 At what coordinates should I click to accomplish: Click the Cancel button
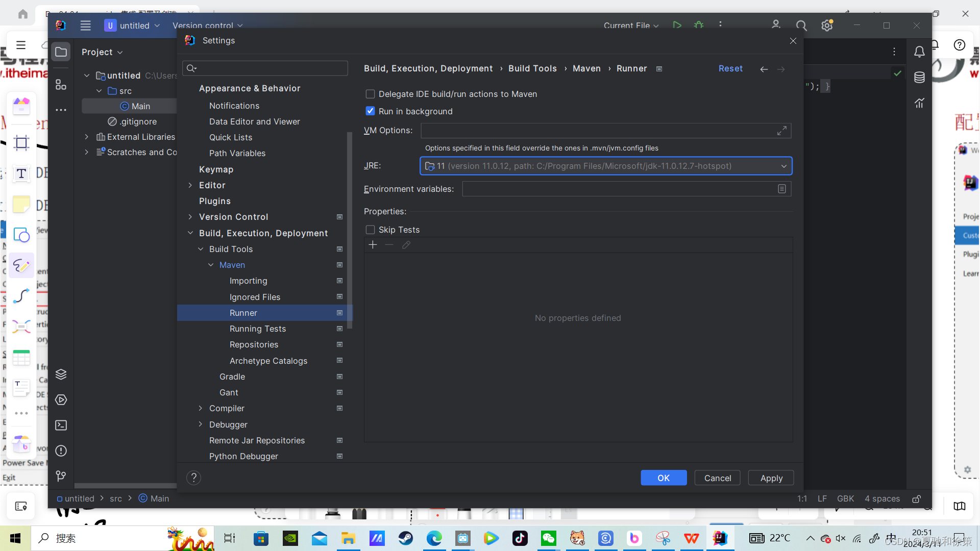[x=717, y=478]
